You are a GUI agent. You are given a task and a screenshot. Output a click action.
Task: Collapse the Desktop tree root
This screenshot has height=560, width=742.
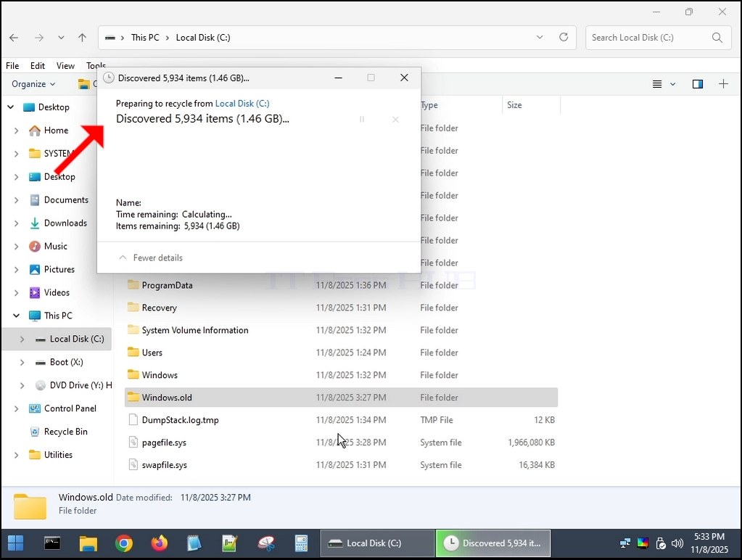(10, 107)
